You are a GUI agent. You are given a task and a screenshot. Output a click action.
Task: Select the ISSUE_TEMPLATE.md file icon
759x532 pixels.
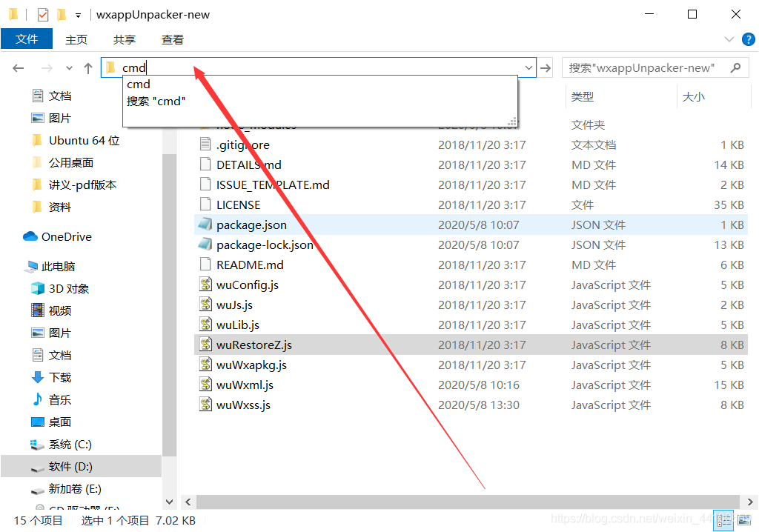[205, 184]
